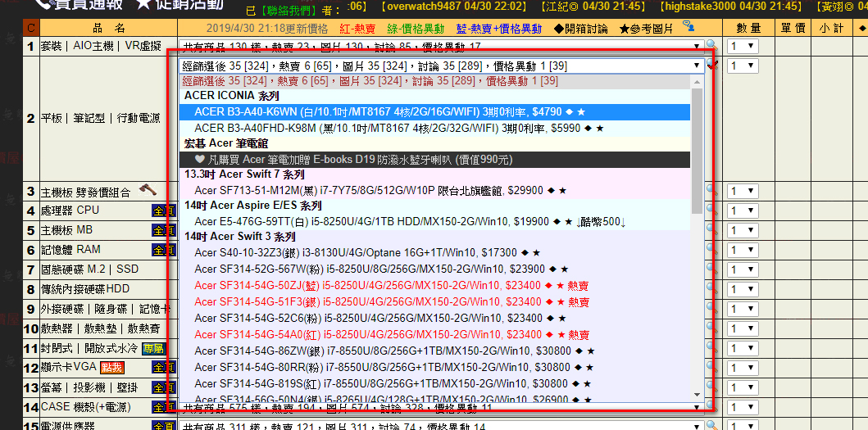The image size is (868, 430).
Task: Click the 傳統內接硬碟HDD category label
Action: (85, 289)
